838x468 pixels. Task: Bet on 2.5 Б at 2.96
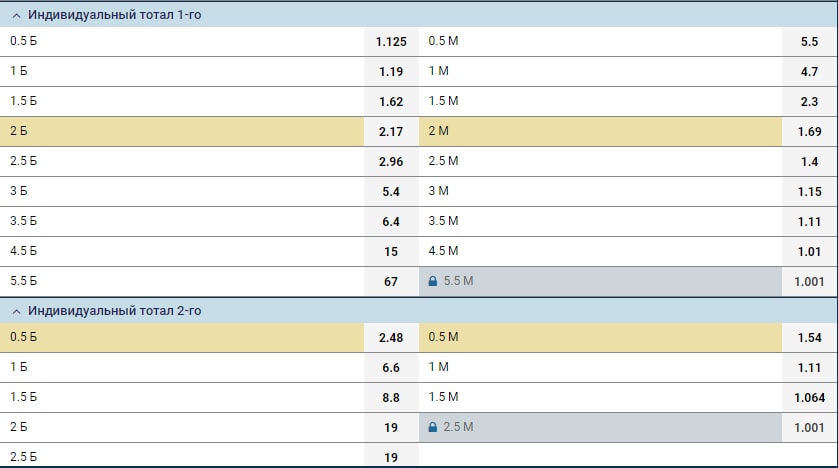[x=390, y=162]
